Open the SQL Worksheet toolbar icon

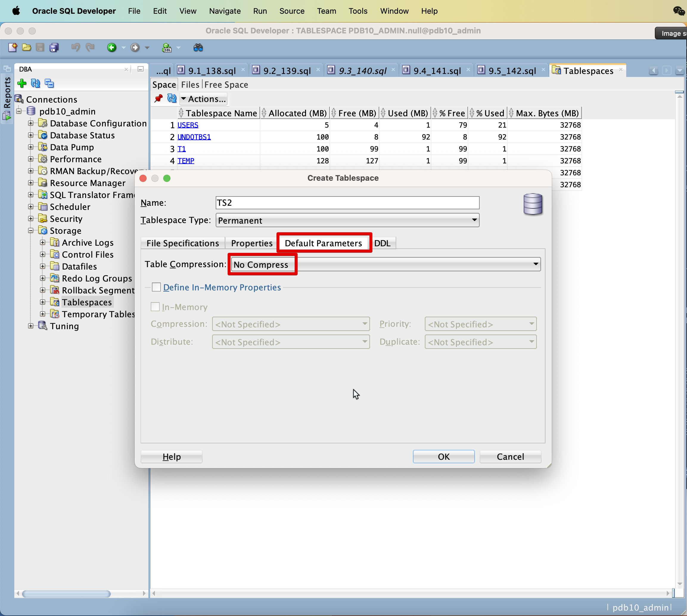(167, 48)
